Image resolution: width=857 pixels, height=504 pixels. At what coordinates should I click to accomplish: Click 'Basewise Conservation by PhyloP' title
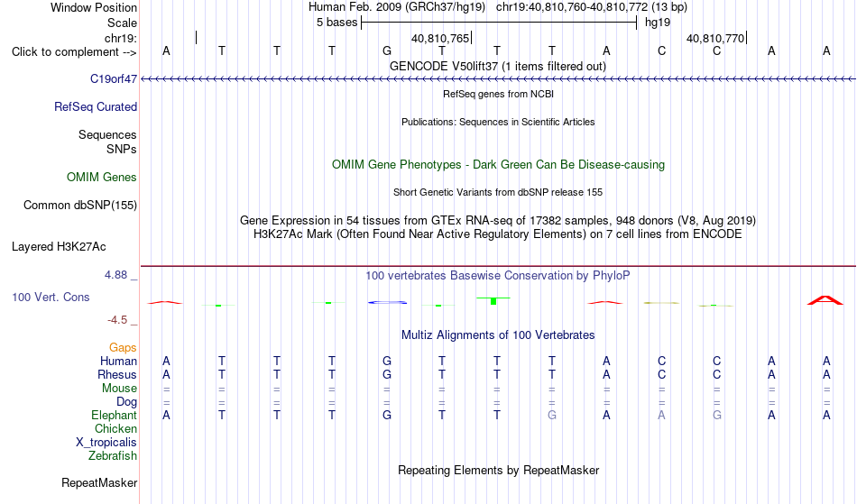click(x=498, y=276)
